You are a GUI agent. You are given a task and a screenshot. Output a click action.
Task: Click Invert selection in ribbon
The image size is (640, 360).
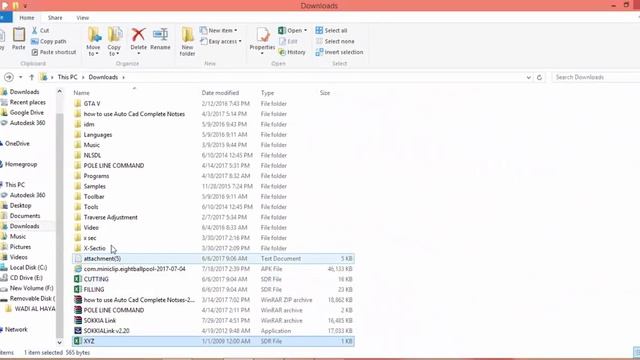339,52
